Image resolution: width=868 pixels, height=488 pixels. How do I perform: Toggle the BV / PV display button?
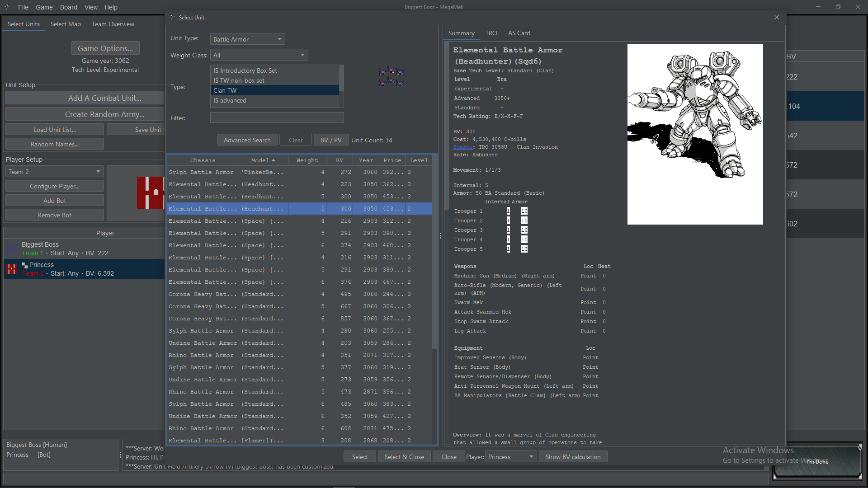click(330, 140)
